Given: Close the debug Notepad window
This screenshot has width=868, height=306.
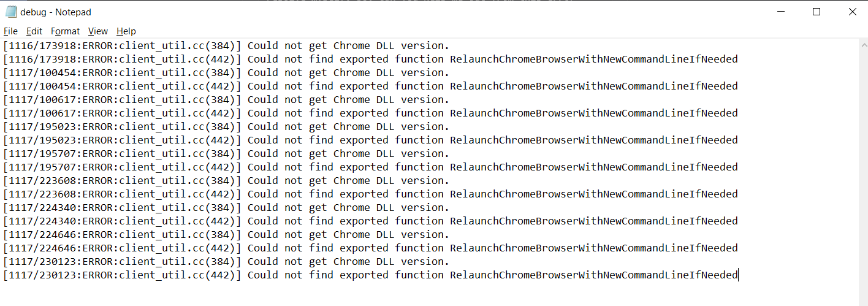Looking at the screenshot, I should [852, 12].
